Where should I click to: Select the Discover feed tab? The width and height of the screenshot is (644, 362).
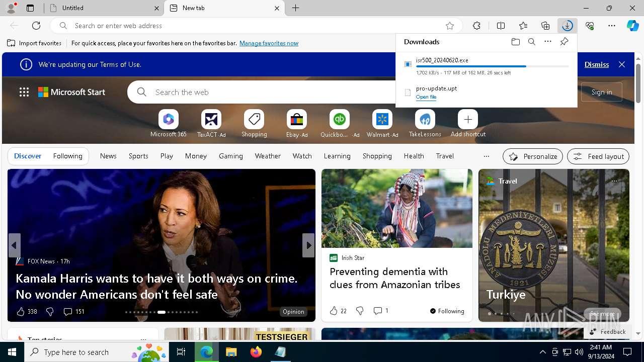point(28,156)
